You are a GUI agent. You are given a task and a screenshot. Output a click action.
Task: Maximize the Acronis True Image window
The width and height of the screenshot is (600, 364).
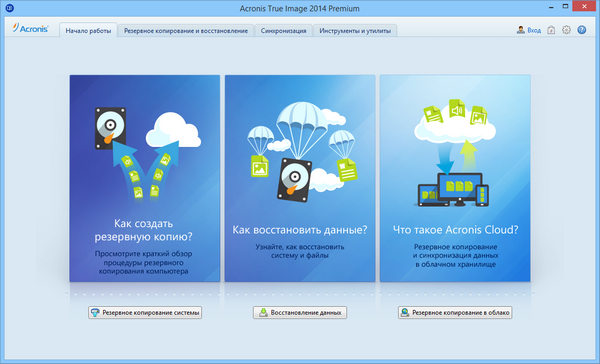click(566, 7)
